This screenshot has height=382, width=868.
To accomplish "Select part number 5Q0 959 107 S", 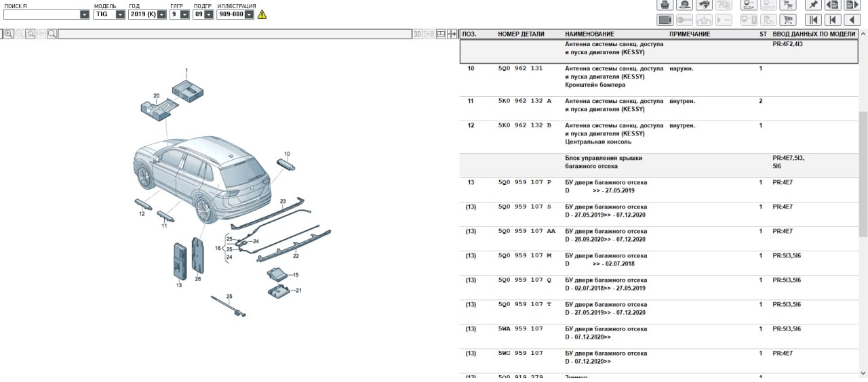I will [525, 207].
